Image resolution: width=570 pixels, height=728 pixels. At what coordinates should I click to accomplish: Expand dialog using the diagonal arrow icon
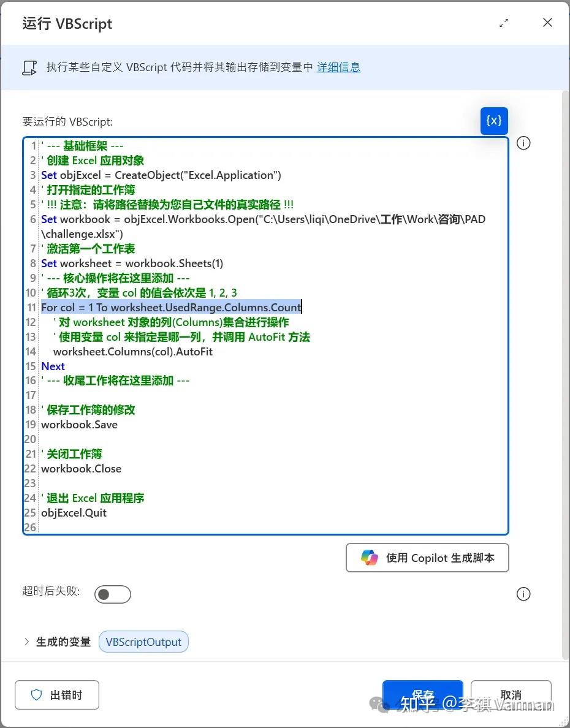point(504,22)
